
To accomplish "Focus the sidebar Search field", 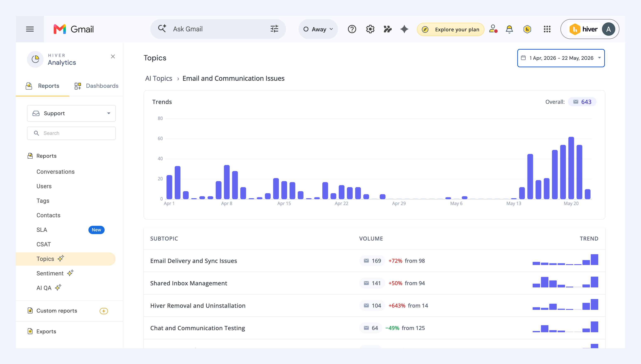I will [71, 133].
